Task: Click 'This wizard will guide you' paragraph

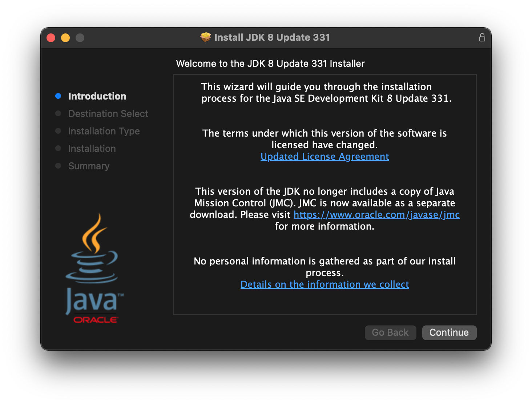Action: pos(326,93)
